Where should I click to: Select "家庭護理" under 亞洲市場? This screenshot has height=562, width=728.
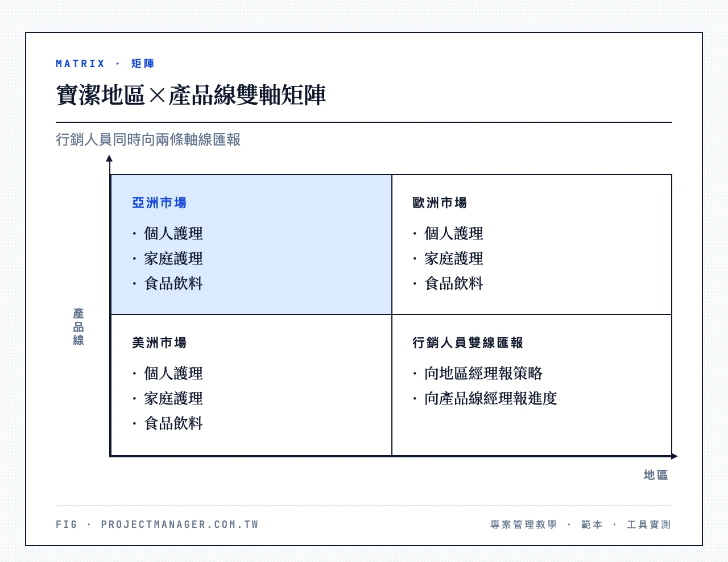173,258
